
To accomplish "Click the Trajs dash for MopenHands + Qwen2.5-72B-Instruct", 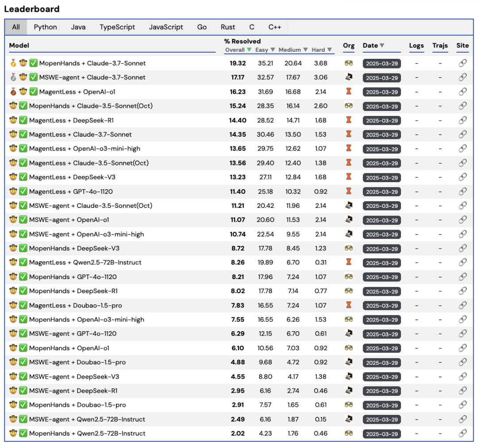I will (x=440, y=434).
